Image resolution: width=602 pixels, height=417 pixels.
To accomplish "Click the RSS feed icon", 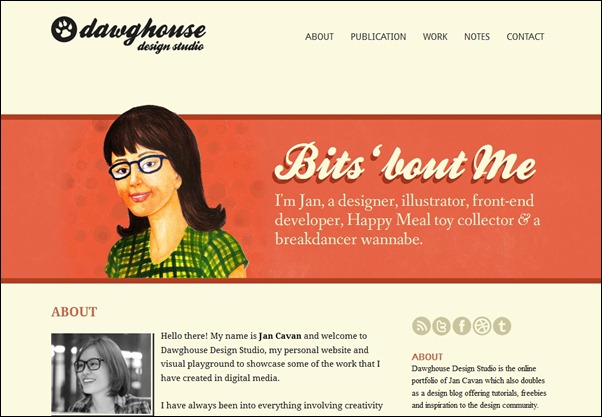I will tap(421, 326).
